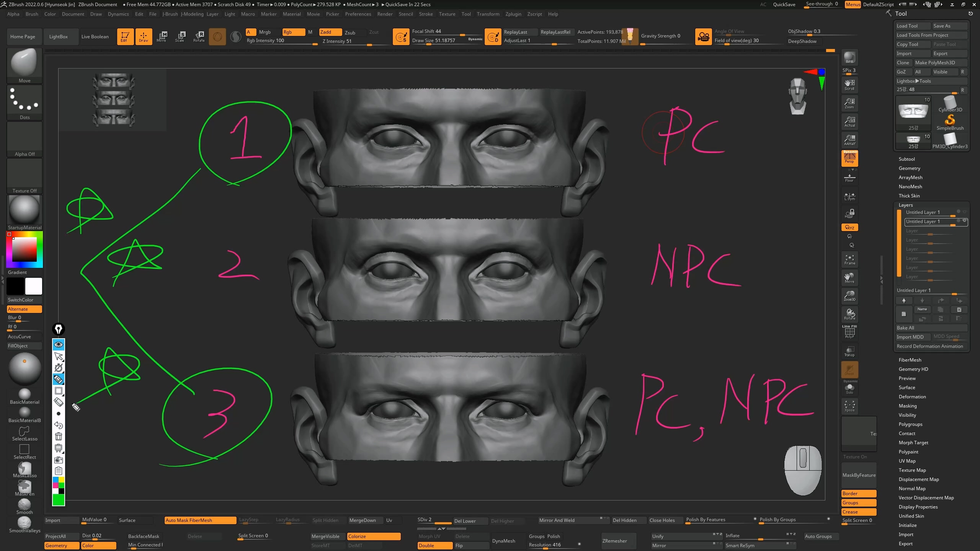This screenshot has width=980, height=551.
Task: Toggle Persp perspective mode
Action: tap(849, 158)
